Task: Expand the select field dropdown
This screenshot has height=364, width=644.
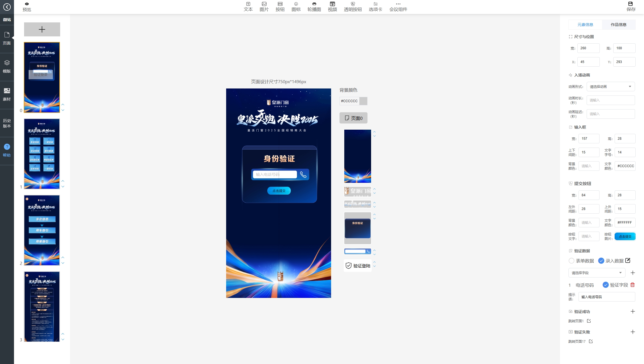Action: 596,273
